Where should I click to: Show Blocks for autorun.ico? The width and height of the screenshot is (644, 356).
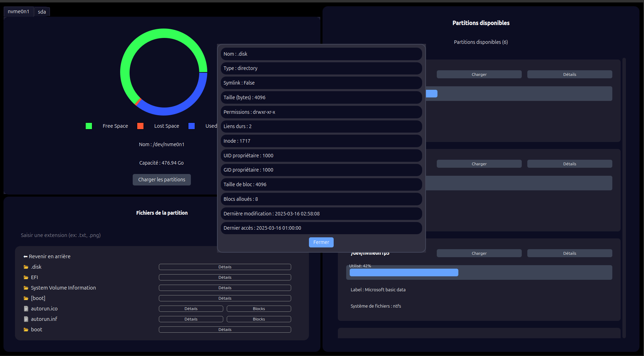(258, 309)
